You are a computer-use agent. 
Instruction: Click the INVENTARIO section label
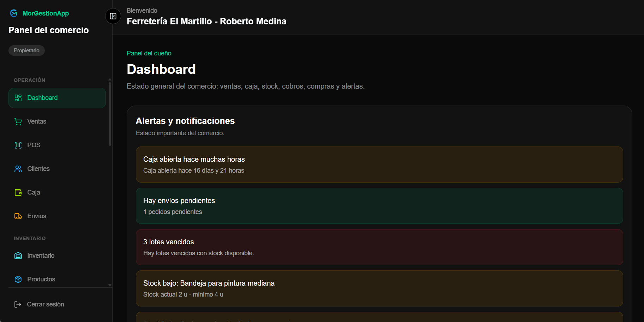[30, 238]
